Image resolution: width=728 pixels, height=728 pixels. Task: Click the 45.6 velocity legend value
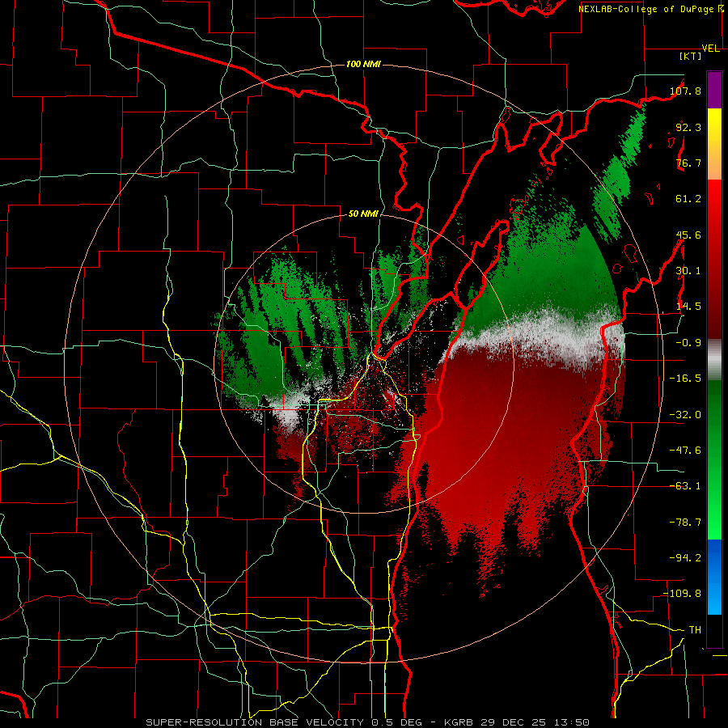click(688, 235)
